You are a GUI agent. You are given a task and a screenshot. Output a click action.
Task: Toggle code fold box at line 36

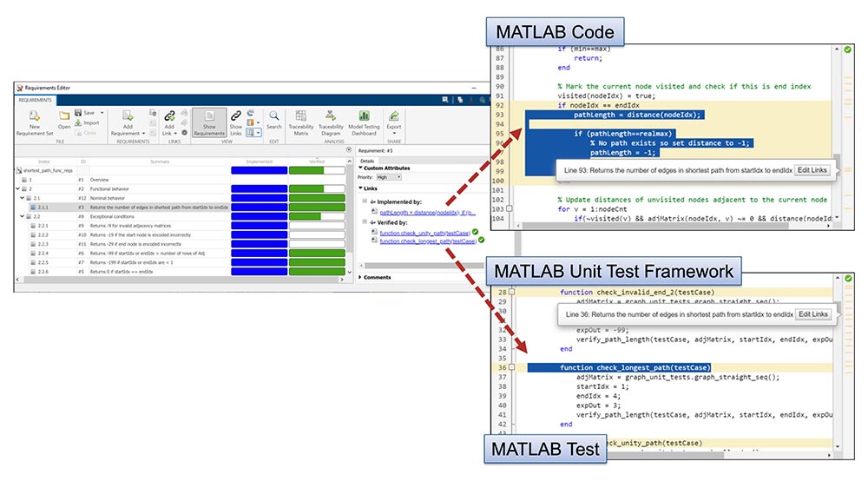pyautogui.click(x=513, y=367)
